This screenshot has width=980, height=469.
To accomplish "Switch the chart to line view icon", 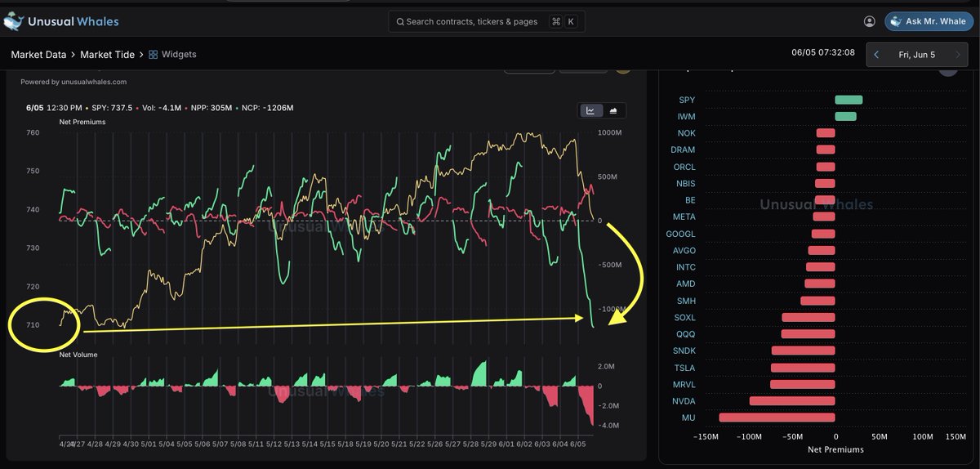I will tap(590, 110).
